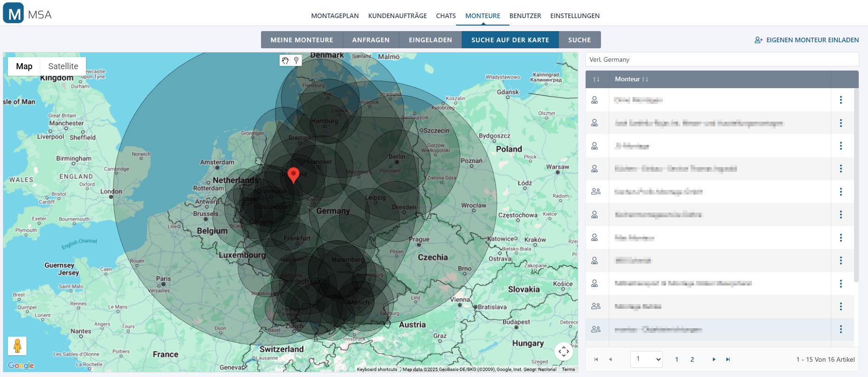Viewport: 868px width, 377px height.
Task: Select the marker drawing tool on map
Action: tap(296, 60)
